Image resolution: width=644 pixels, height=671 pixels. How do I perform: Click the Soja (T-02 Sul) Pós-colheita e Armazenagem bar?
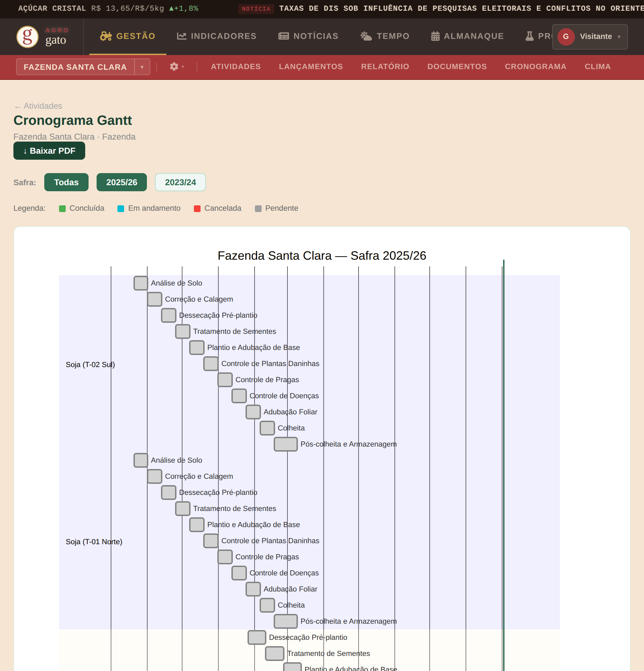[x=286, y=444]
